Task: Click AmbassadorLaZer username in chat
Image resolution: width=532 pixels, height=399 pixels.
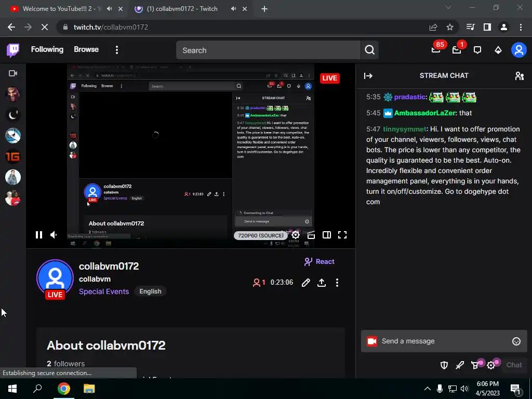Action: (424, 113)
